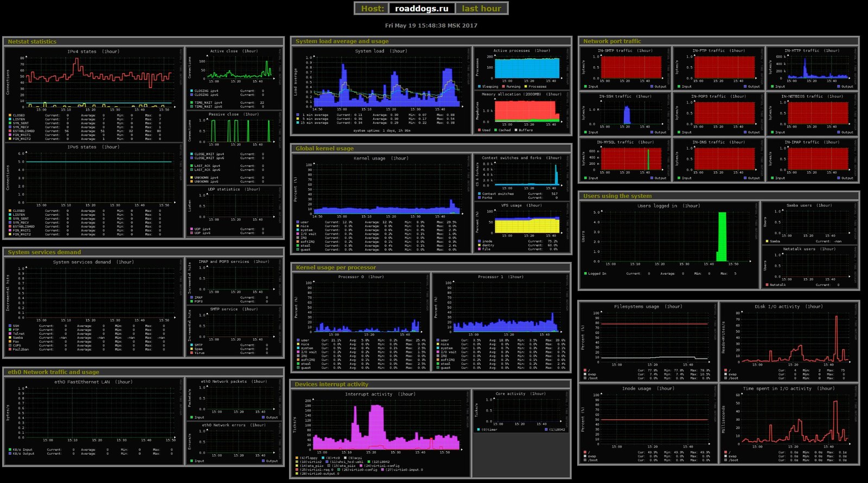Viewport: 868px width, 483px height.
Task: Open the Kernel usage graph
Action: click(x=382, y=203)
